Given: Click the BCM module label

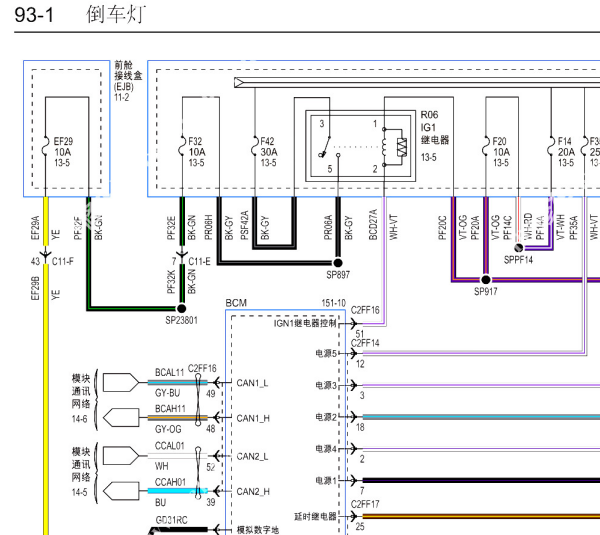Looking at the screenshot, I should 236,303.
